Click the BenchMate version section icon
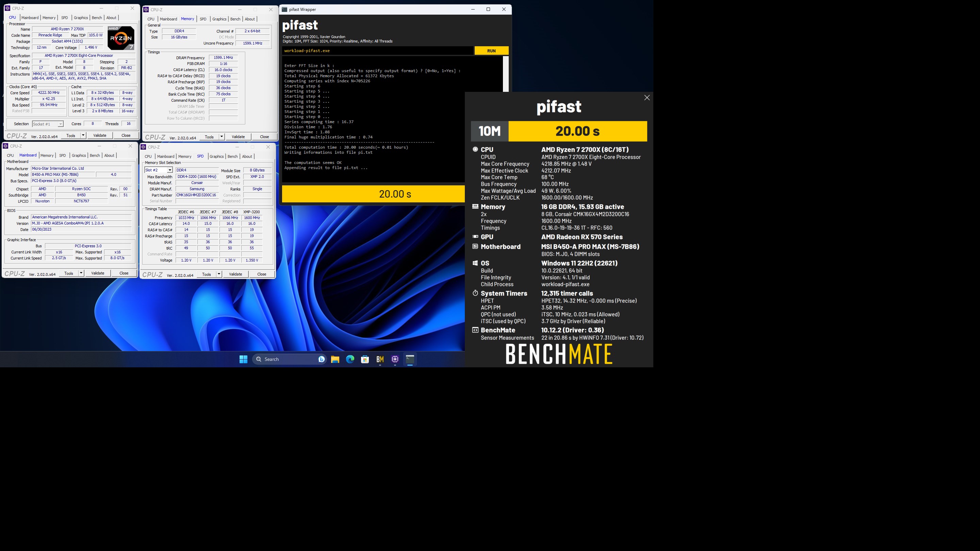This screenshot has width=980, height=551. tap(475, 330)
